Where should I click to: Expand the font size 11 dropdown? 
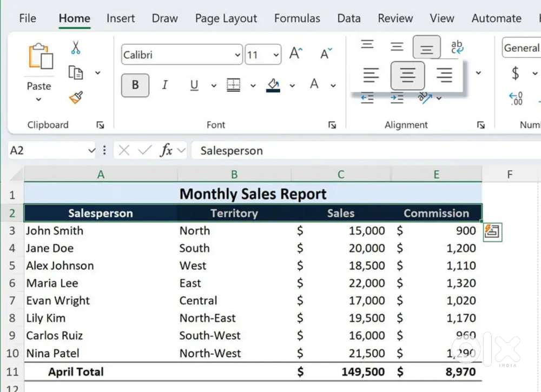pyautogui.click(x=276, y=55)
